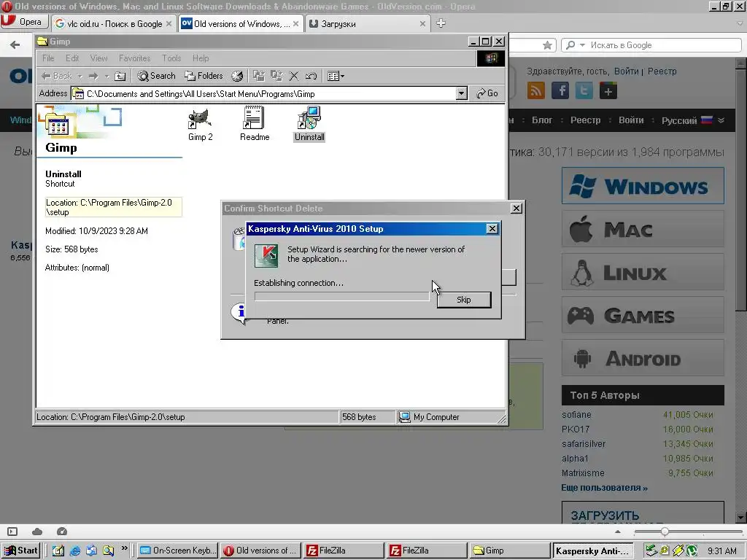Click the Up folder icon in explorer toolbar
The height and width of the screenshot is (560, 747).
(x=120, y=76)
